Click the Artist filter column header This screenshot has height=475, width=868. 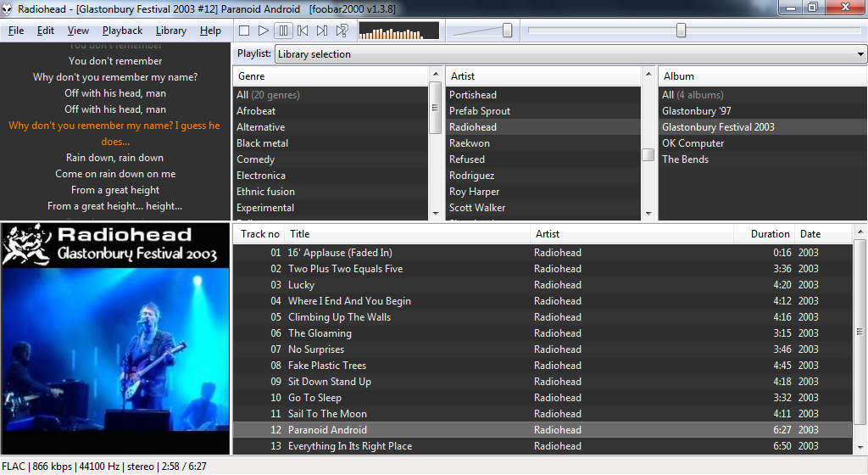click(x=543, y=76)
